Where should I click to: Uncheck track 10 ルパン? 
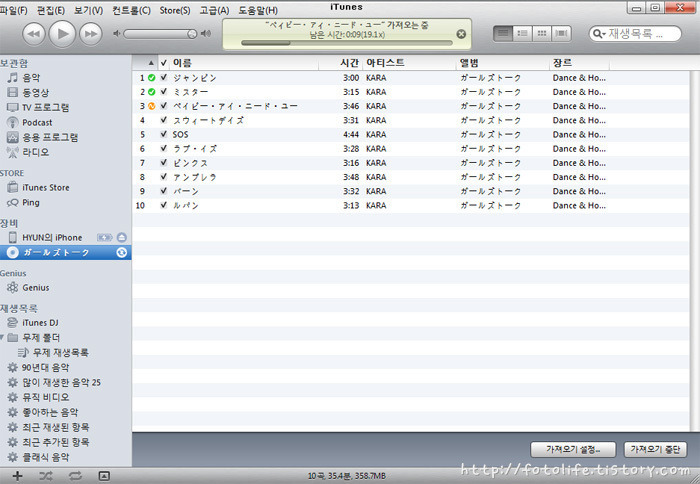pos(164,205)
